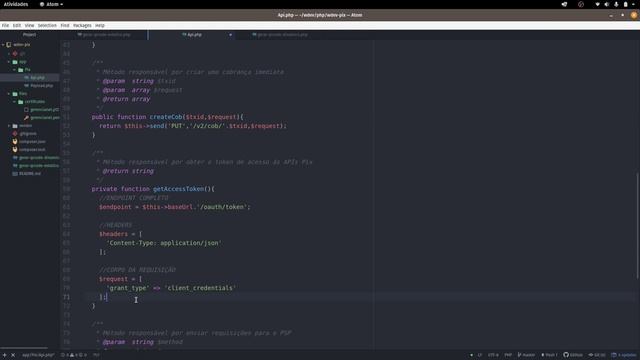Click the .gitignore git icon

pyautogui.click(x=15, y=133)
